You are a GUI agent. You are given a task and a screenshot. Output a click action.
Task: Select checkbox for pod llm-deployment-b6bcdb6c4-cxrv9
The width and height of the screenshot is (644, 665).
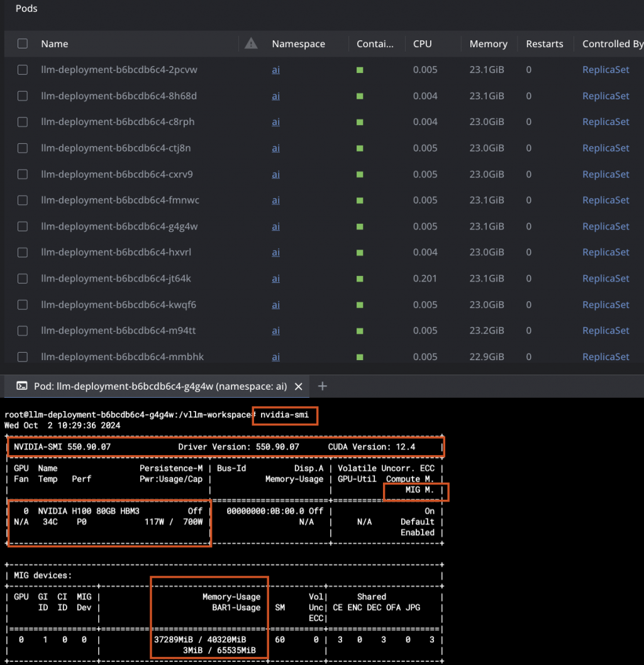pos(23,174)
